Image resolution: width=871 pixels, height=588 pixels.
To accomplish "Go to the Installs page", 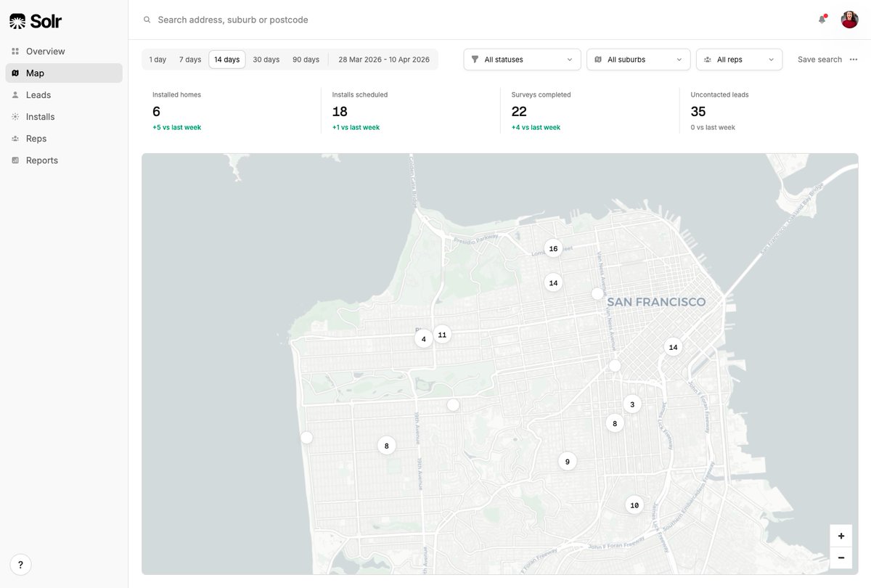I will [x=64, y=117].
